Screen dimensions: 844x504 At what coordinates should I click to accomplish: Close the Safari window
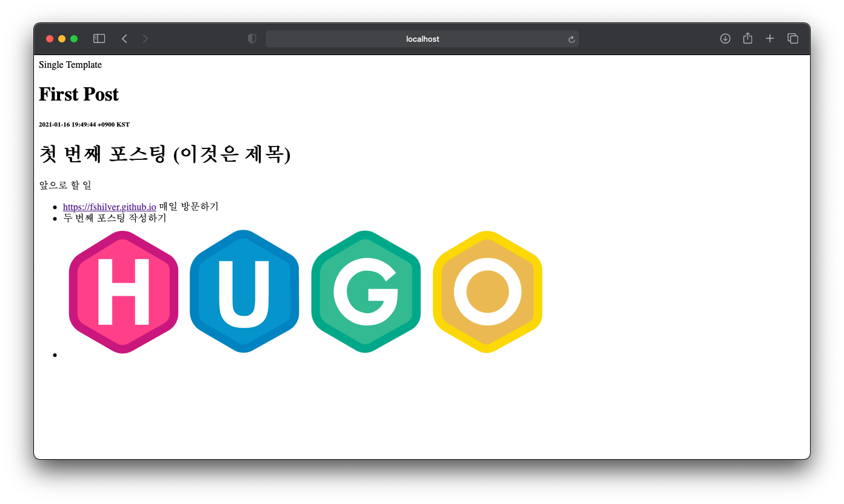50,39
